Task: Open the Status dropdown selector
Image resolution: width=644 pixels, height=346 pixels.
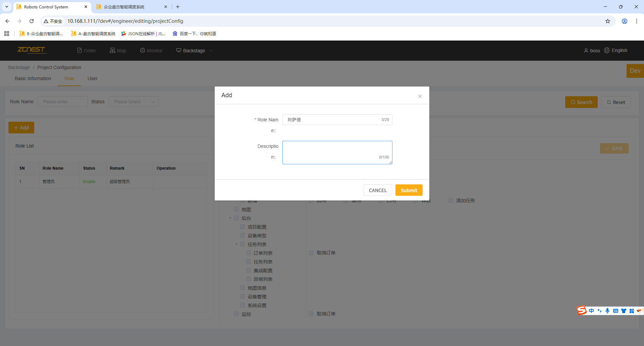Action: click(133, 102)
